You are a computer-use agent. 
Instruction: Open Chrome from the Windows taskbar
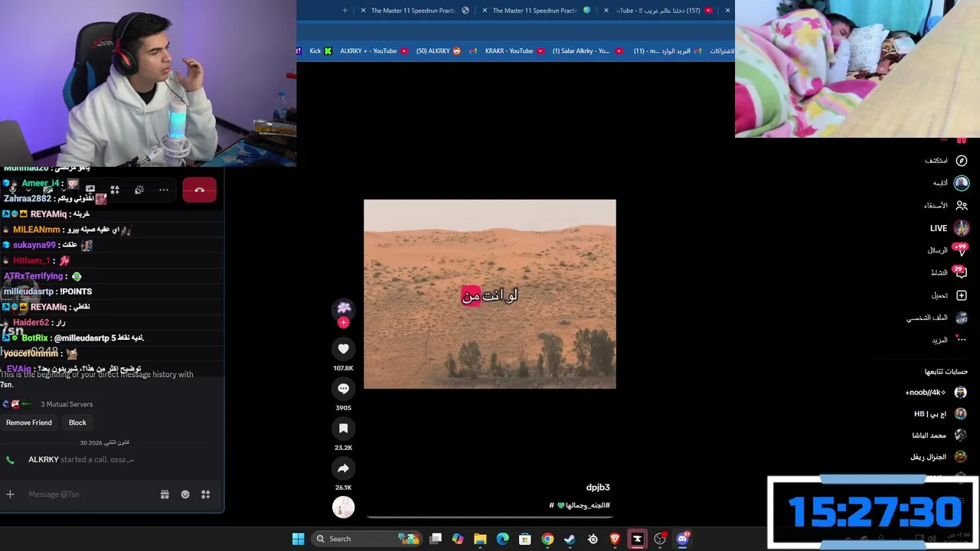tap(547, 539)
